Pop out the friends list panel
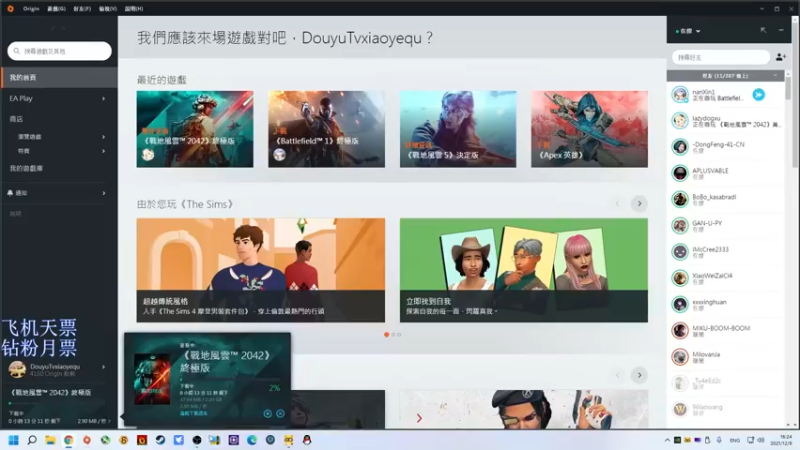 tap(763, 30)
